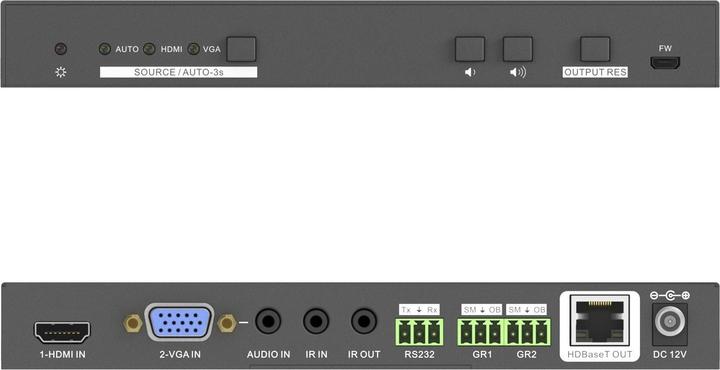The width and height of the screenshot is (720, 370).
Task: Click the left VGA brass screw post
Action: [x=133, y=324]
